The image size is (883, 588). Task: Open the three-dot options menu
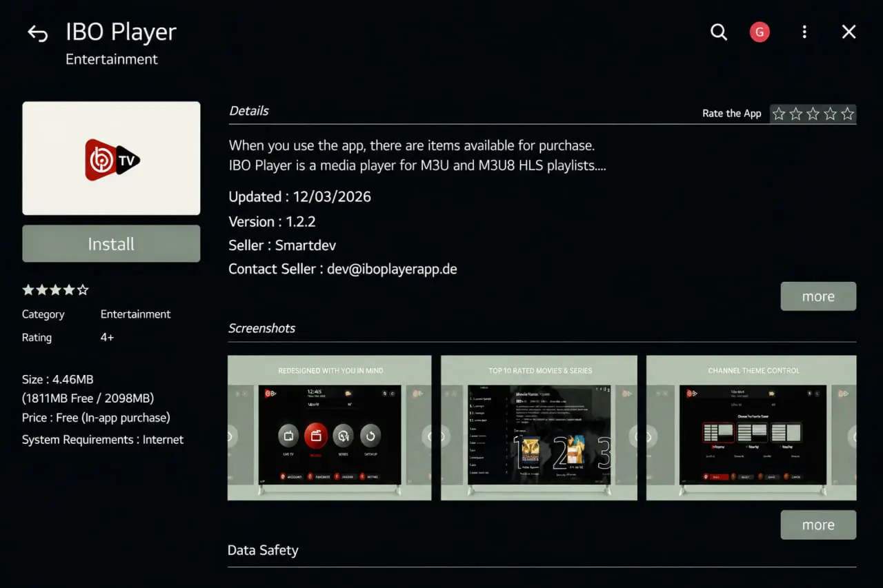click(x=804, y=32)
